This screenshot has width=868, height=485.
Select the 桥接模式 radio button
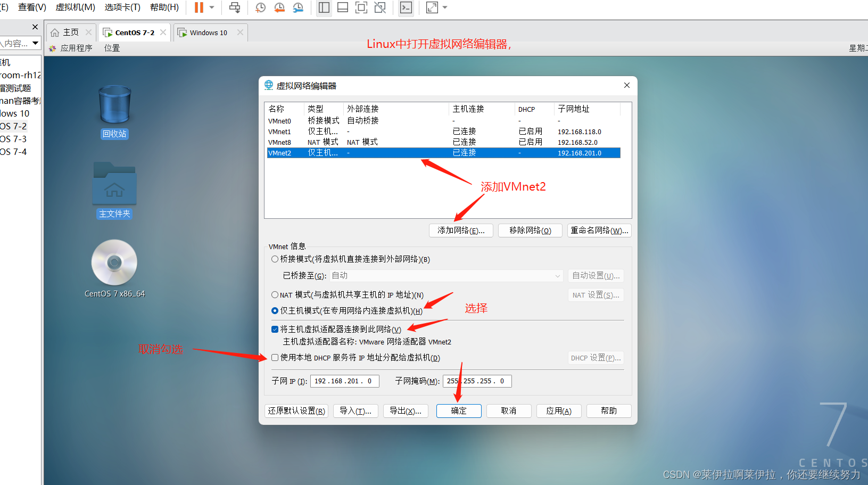pyautogui.click(x=275, y=259)
